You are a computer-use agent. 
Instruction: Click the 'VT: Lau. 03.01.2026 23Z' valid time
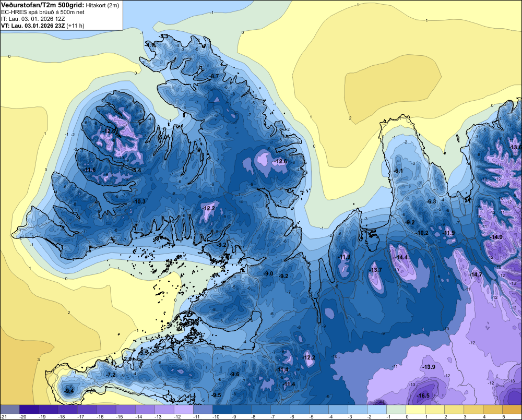coord(33,26)
